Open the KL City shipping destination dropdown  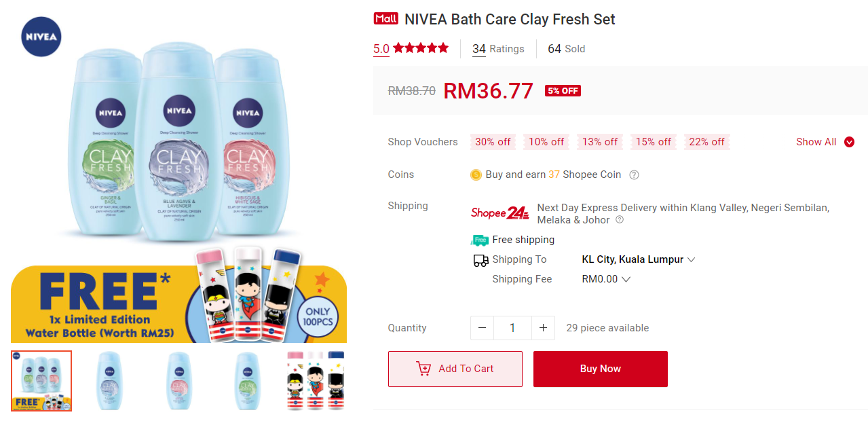click(x=639, y=259)
